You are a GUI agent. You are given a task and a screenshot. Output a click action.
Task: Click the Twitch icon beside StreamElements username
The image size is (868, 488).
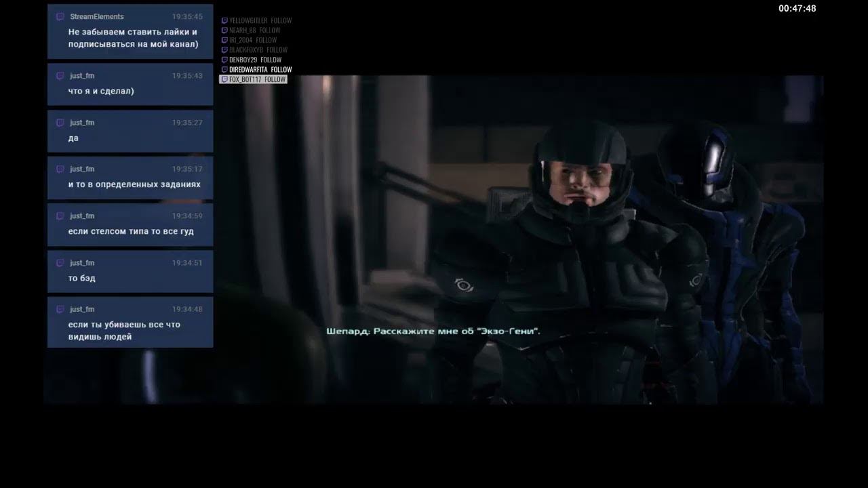(x=60, y=16)
